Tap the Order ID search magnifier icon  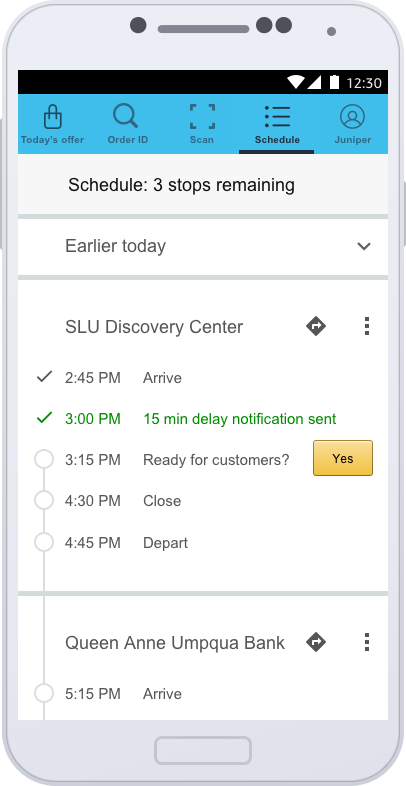[x=125, y=116]
